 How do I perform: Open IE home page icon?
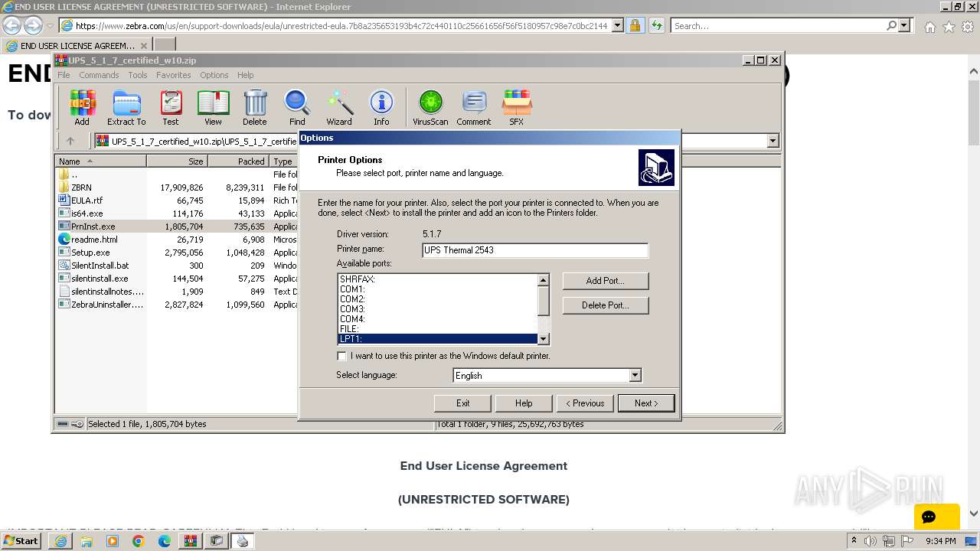[929, 26]
